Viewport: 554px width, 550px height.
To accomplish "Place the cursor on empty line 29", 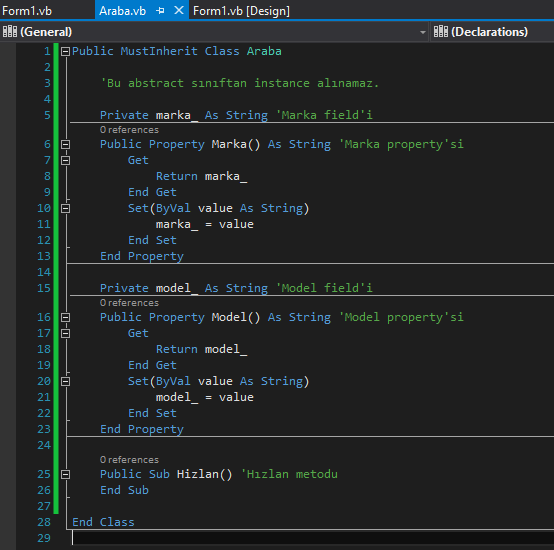I will [313, 538].
